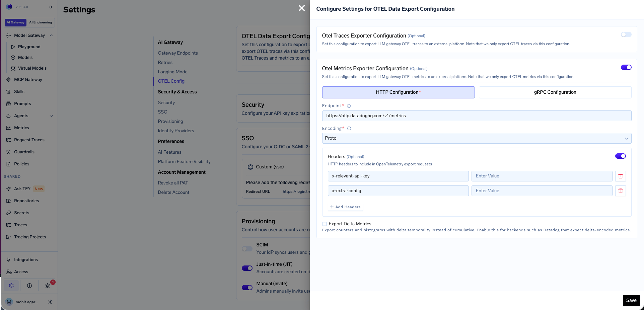This screenshot has height=310, width=644.
Task: Open bug report icon with notification badge
Action: click(48, 286)
